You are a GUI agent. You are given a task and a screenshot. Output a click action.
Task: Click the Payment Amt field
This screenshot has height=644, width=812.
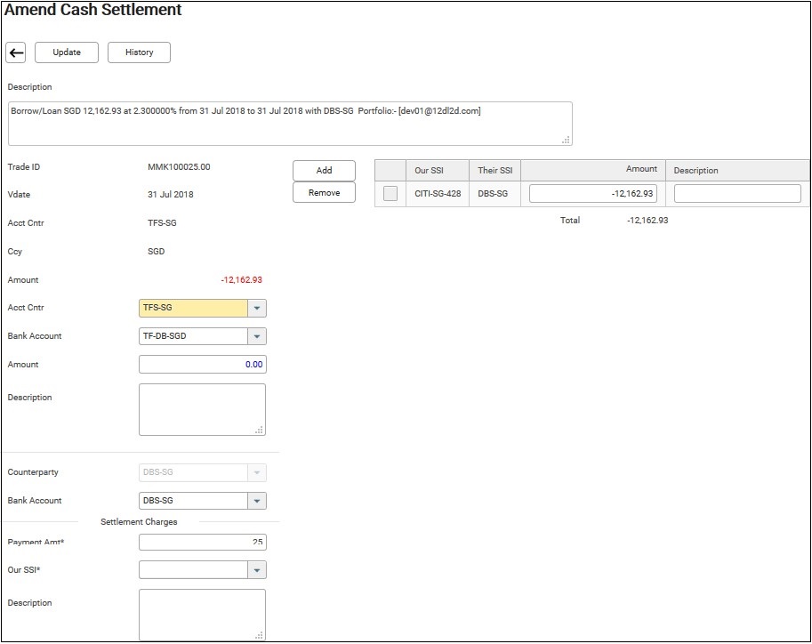(x=202, y=543)
